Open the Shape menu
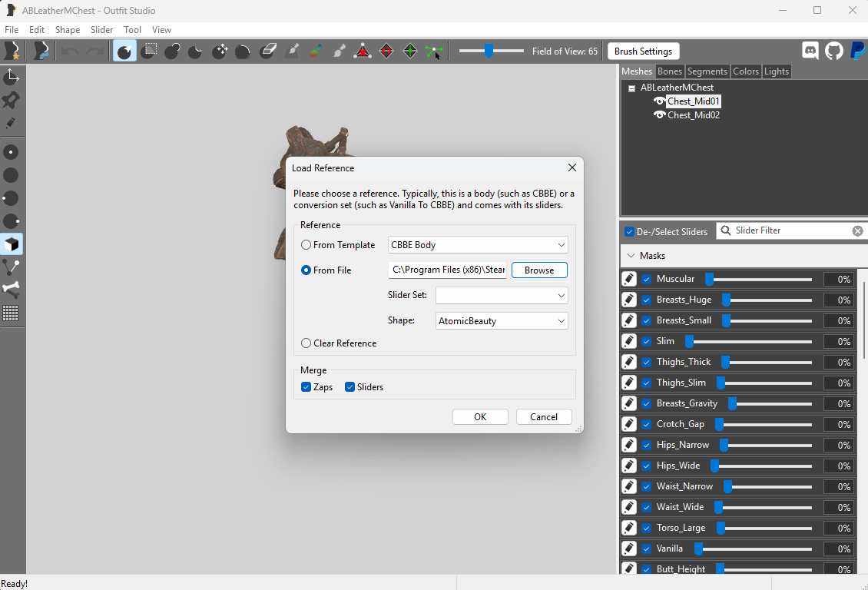This screenshot has width=868, height=590. pyautogui.click(x=68, y=30)
